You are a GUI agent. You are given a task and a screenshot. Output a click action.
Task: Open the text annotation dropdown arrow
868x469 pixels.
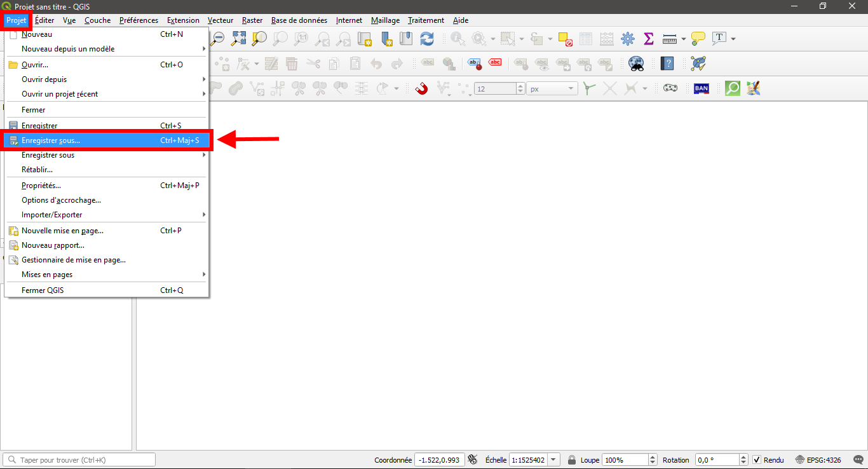pos(733,39)
